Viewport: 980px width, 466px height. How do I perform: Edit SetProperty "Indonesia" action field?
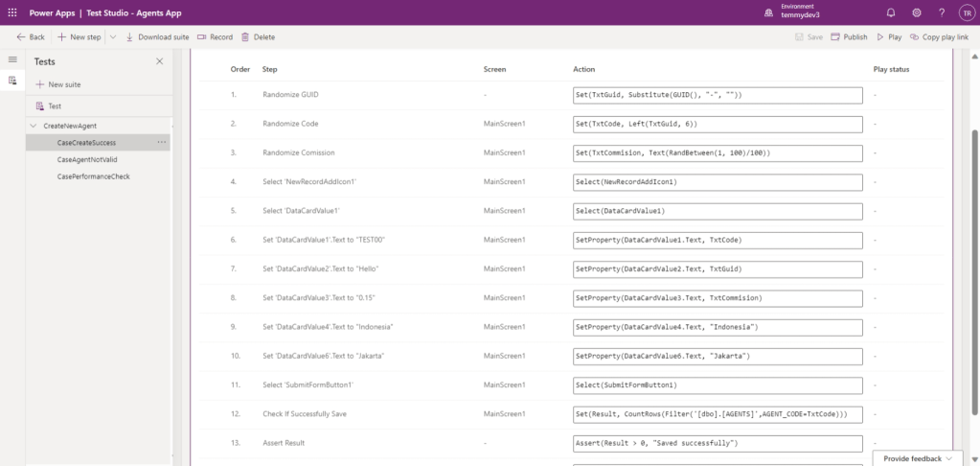718,327
